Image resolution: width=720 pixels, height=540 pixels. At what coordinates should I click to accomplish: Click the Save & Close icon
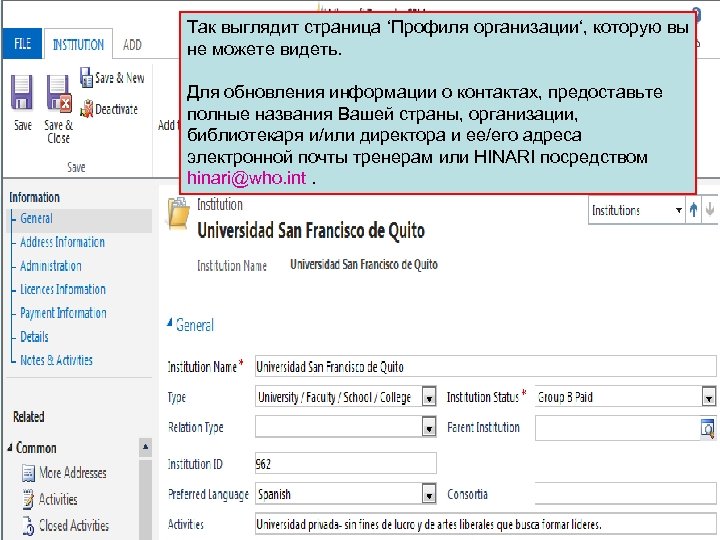(x=59, y=94)
